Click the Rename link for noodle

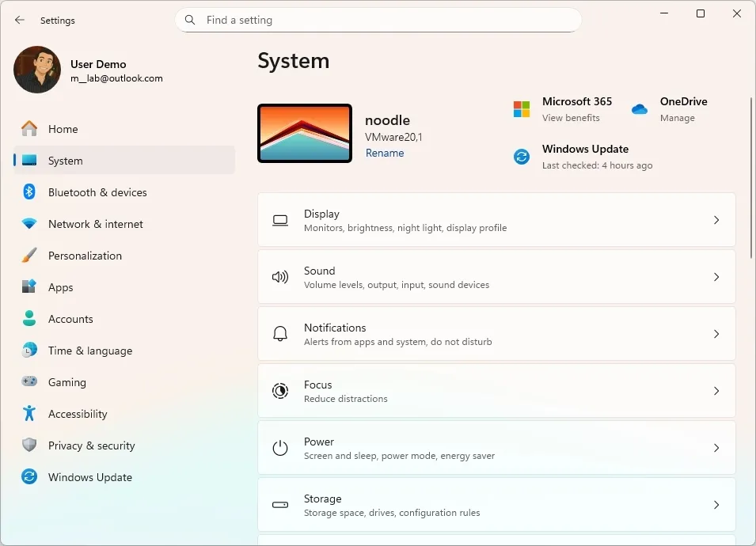(x=385, y=154)
